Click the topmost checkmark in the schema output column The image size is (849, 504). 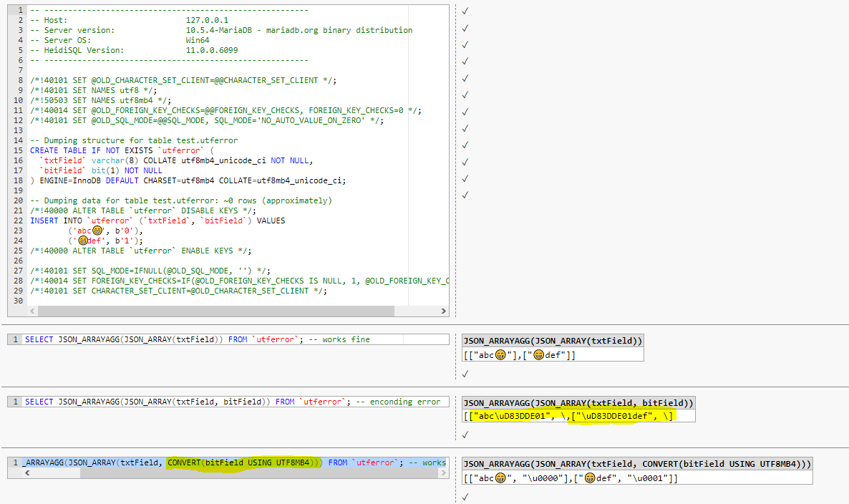point(465,11)
